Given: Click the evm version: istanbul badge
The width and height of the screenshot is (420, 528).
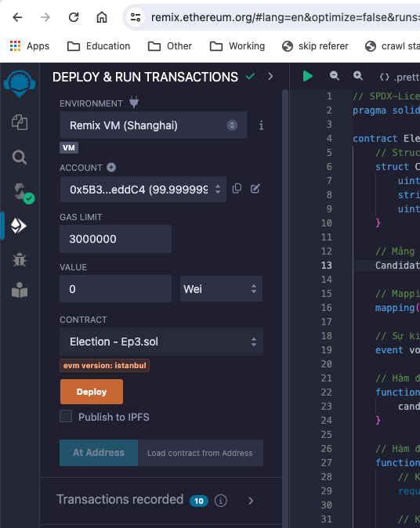Looking at the screenshot, I should (x=105, y=365).
